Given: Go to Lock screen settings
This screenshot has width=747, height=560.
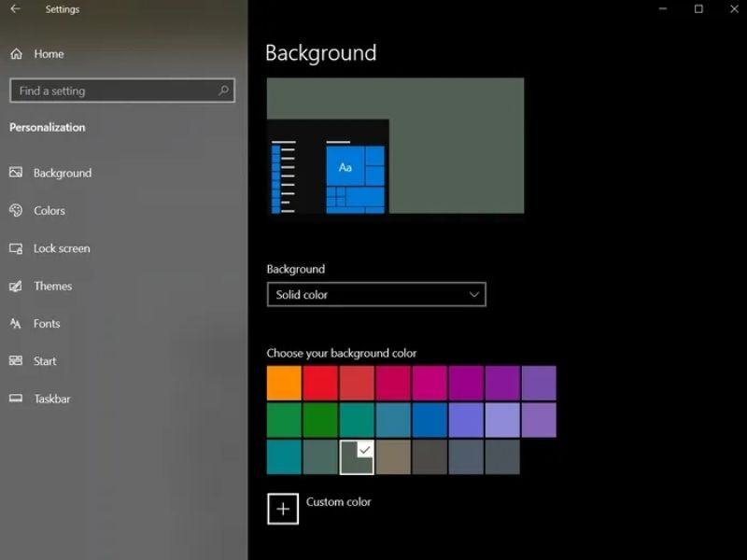Looking at the screenshot, I should tap(62, 248).
